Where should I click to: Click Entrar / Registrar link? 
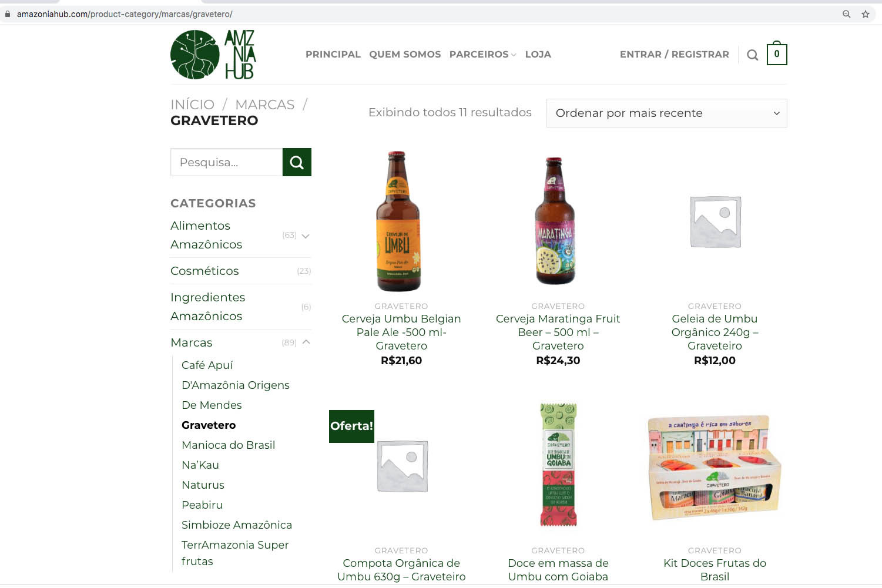pos(675,55)
